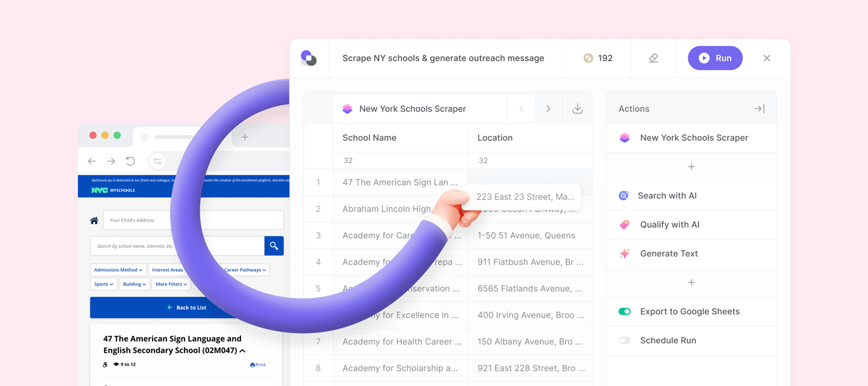This screenshot has height=386, width=868.
Task: Expand the Building filter dropdown
Action: [134, 283]
